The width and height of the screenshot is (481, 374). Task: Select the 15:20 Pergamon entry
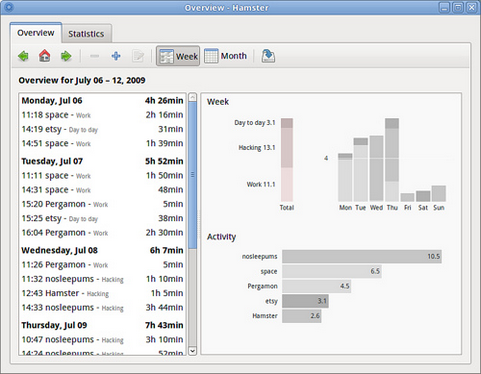(102, 204)
